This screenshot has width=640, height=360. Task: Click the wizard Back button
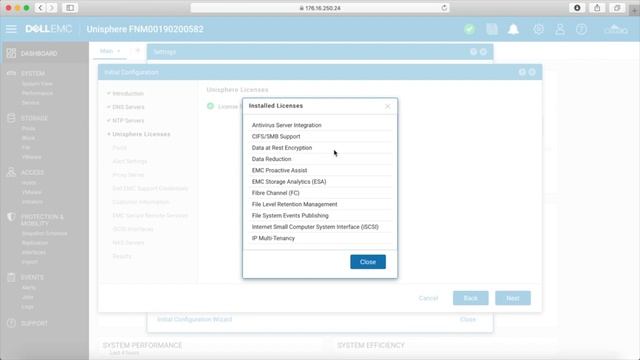[471, 298]
